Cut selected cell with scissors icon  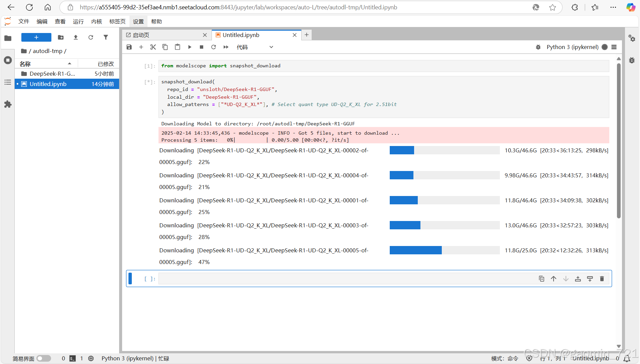click(153, 47)
